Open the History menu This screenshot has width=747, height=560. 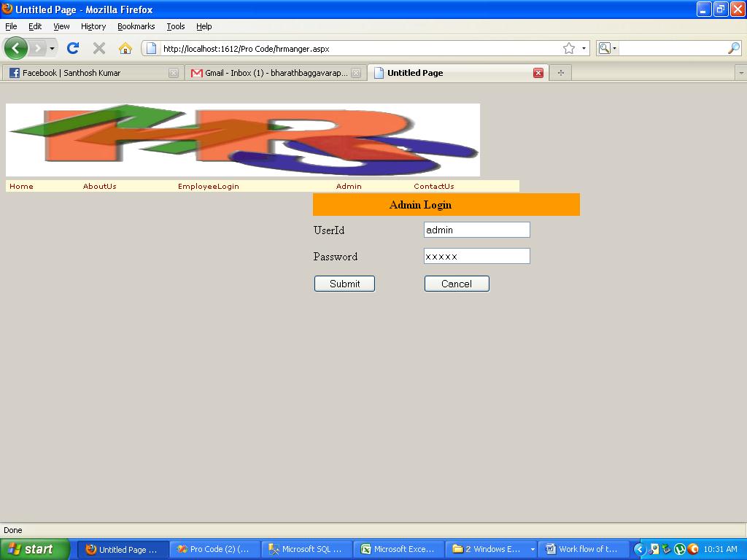93,26
